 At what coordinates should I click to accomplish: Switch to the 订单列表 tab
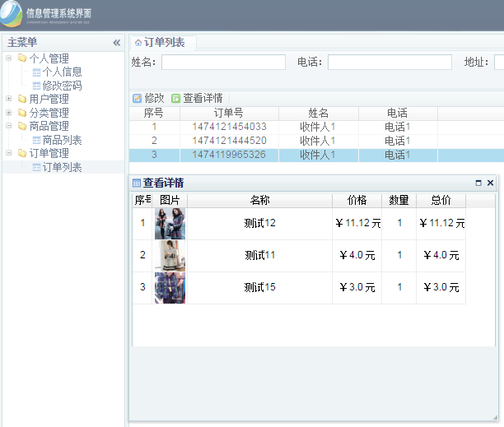click(163, 43)
